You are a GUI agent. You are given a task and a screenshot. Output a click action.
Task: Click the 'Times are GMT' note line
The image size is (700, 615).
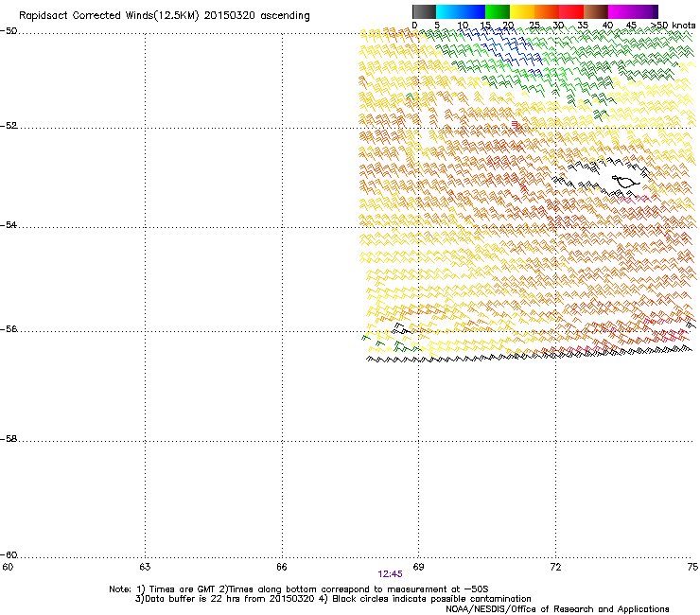point(299,589)
